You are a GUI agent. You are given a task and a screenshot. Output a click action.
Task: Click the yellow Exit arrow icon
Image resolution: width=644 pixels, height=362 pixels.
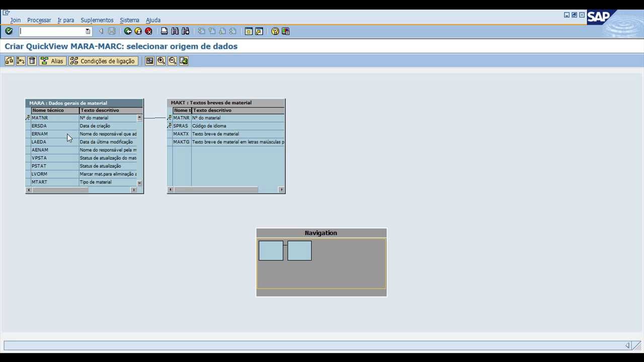tap(138, 31)
